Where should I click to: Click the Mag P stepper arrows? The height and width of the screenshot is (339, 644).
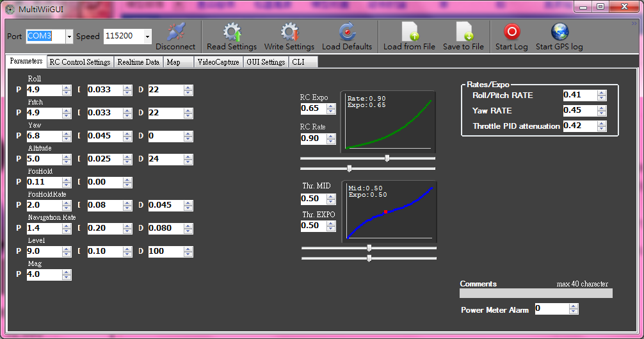coord(67,274)
